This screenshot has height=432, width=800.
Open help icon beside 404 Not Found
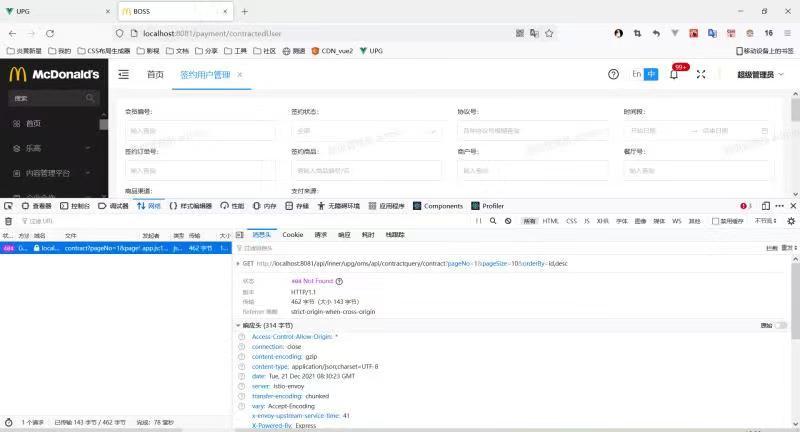[x=339, y=281]
